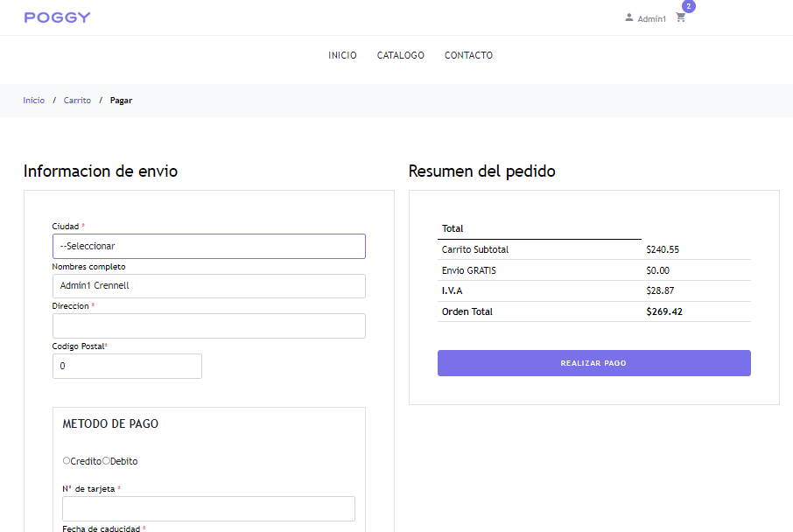The width and height of the screenshot is (793, 532).
Task: Click the REALIZAR PAGO button
Action: [x=593, y=363]
